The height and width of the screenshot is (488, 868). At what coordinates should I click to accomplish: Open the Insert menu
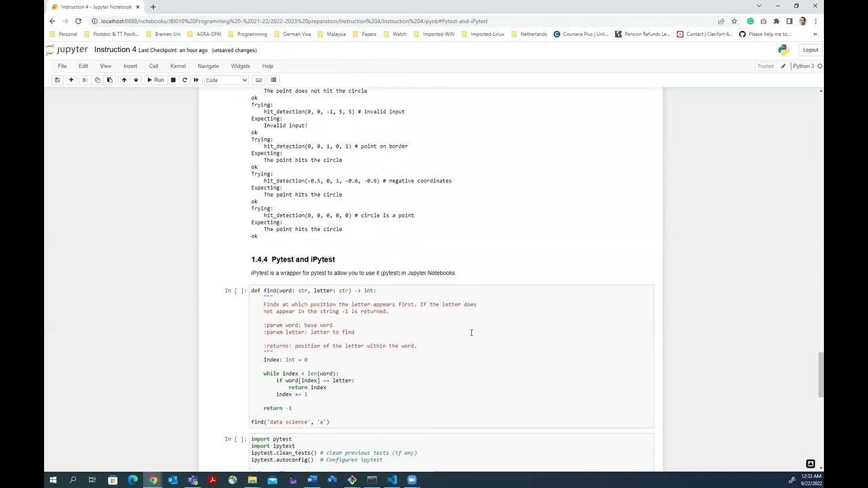tap(130, 66)
